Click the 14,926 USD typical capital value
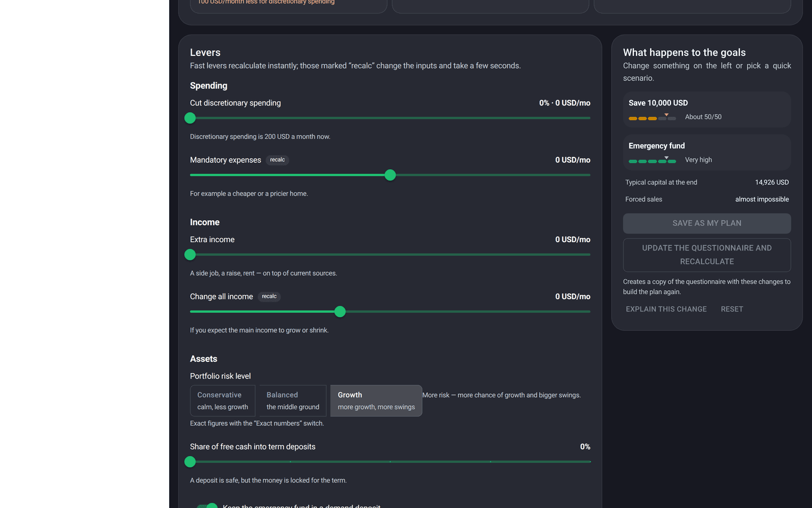The width and height of the screenshot is (812, 508). (x=772, y=182)
